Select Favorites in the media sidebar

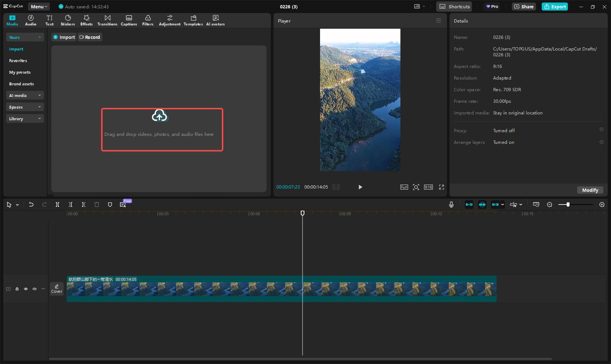18,61
